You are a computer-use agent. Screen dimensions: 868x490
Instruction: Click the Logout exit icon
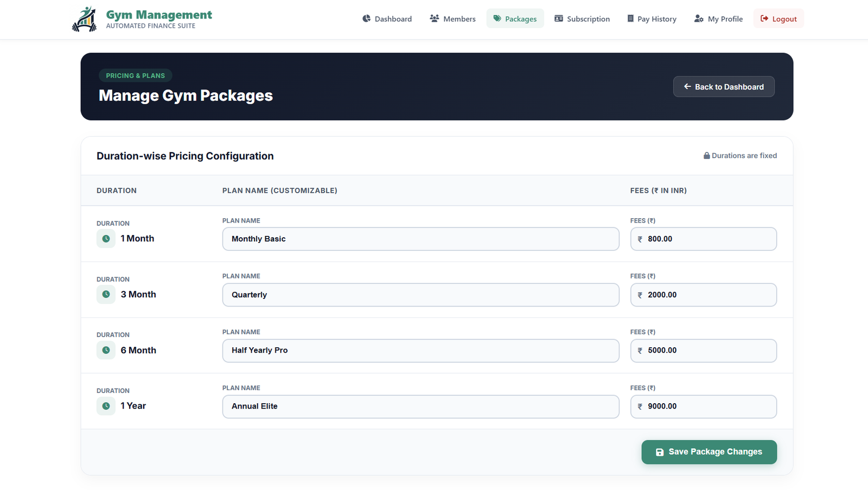click(764, 18)
